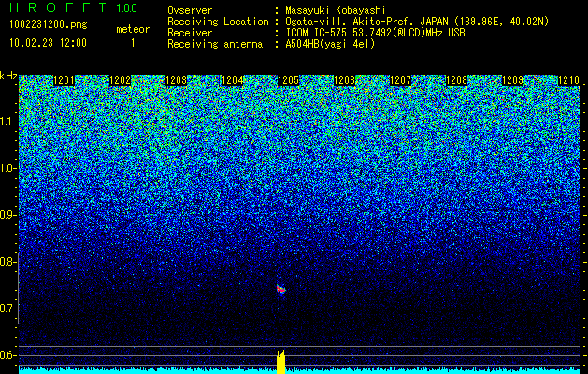Click the Ogata-vill. Akita-Pref. JAPAN location text
The height and width of the screenshot is (374, 588).
click(x=417, y=22)
